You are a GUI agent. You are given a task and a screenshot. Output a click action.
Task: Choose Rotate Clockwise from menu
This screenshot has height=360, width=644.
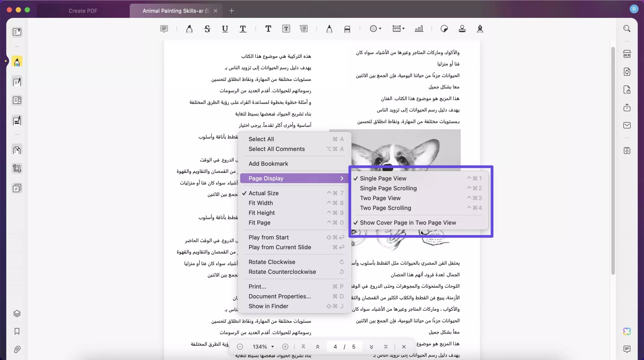click(x=272, y=262)
